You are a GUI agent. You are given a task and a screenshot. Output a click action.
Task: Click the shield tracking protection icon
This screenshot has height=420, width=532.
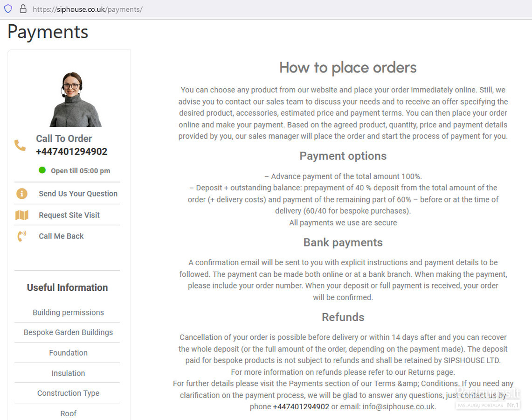(8, 9)
